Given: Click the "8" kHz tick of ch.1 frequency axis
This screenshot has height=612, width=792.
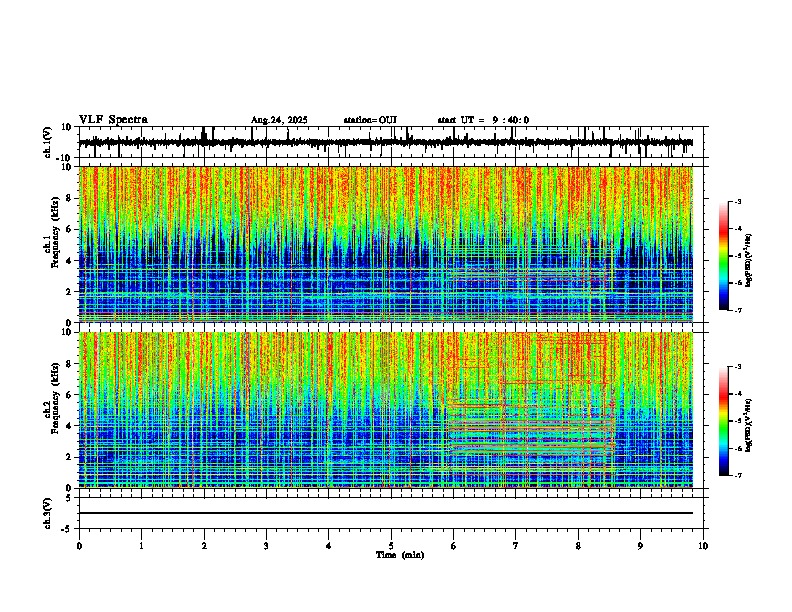Looking at the screenshot, I should point(70,198).
